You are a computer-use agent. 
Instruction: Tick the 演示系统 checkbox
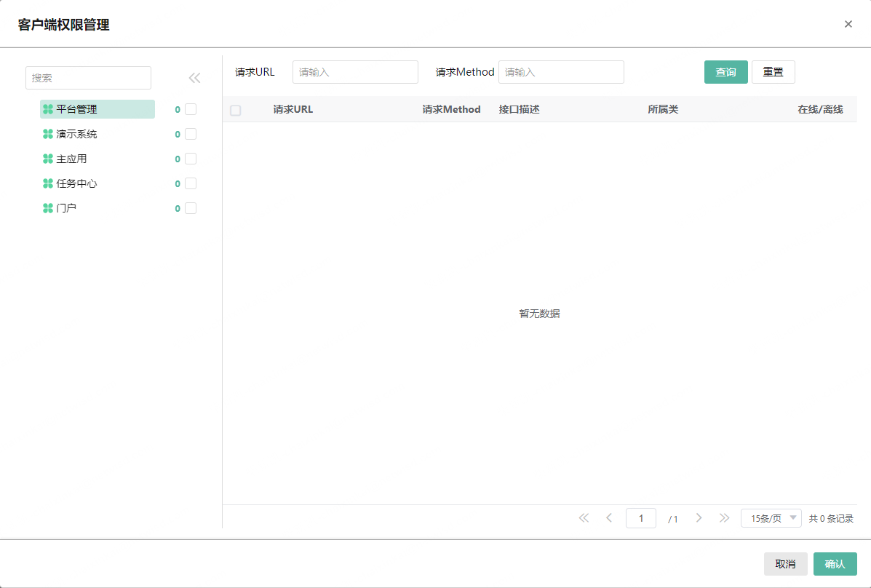point(191,134)
